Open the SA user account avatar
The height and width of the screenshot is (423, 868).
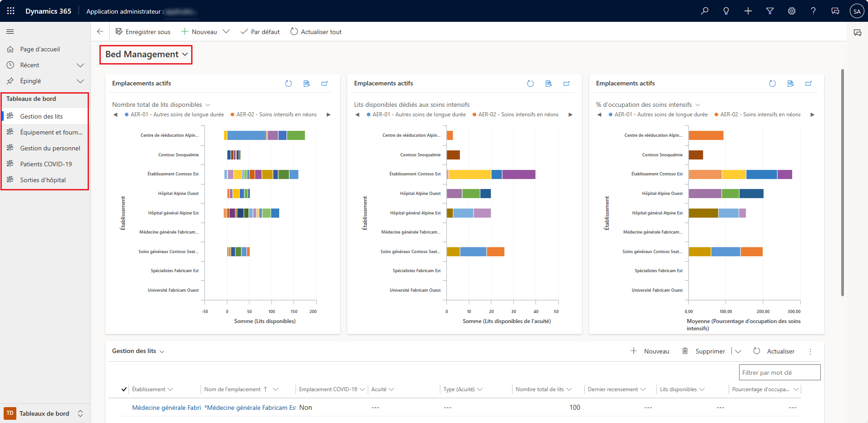coord(857,11)
